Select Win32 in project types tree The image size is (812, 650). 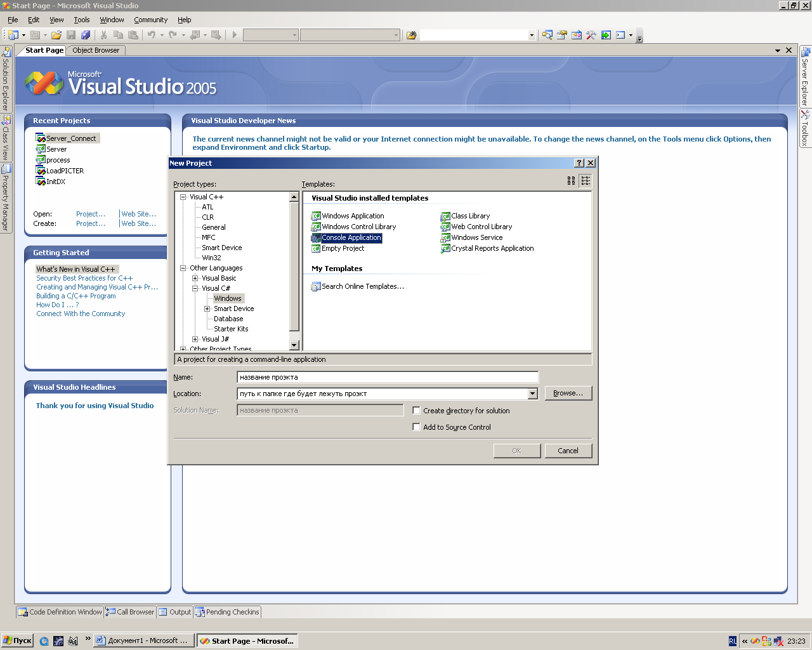click(211, 258)
